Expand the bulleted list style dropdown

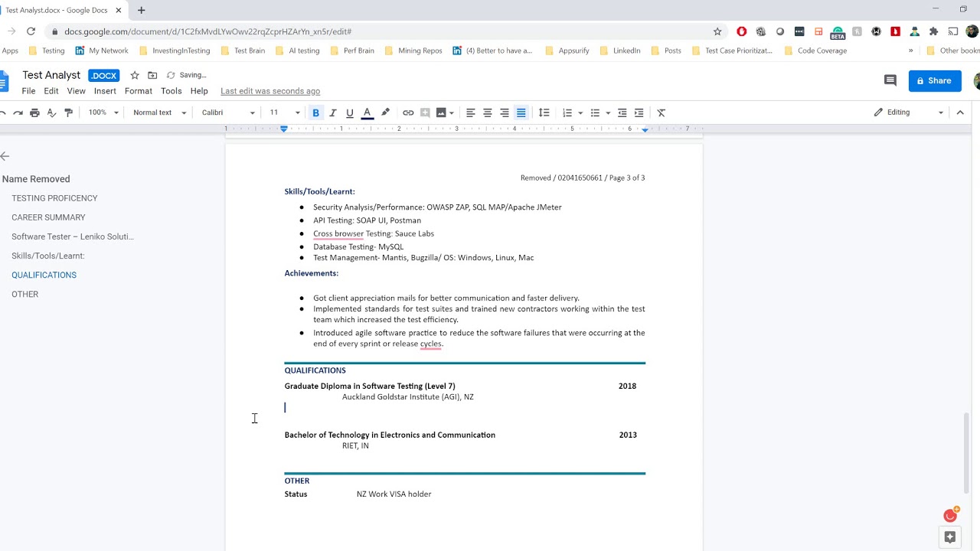click(x=608, y=112)
